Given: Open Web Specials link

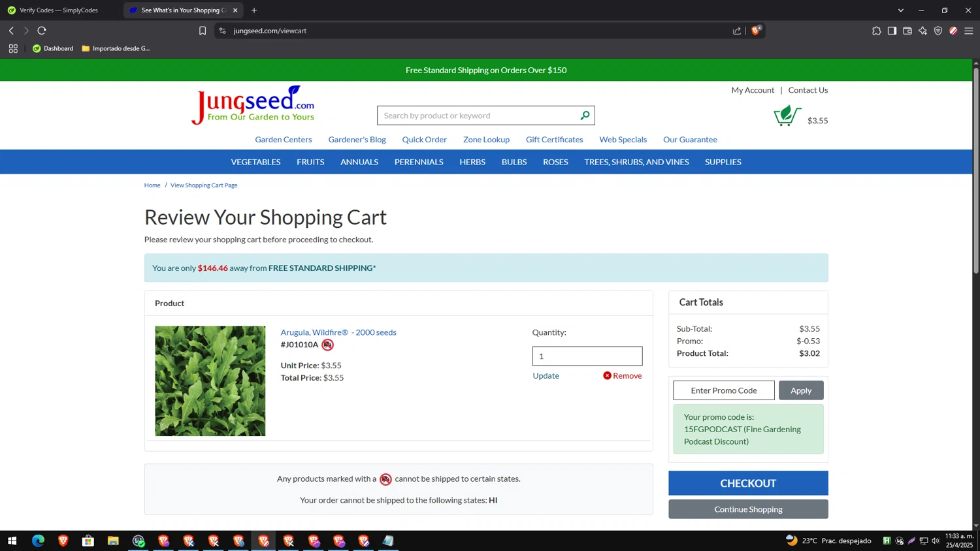Looking at the screenshot, I should 623,140.
